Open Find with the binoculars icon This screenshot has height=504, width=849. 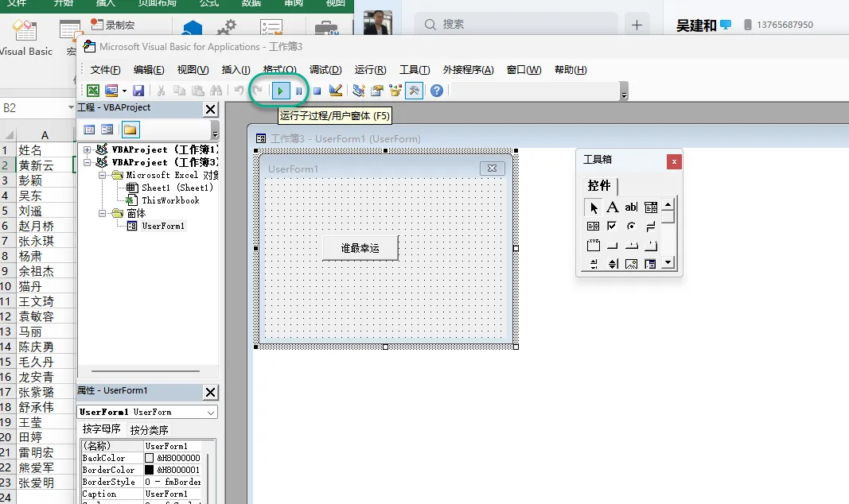(216, 91)
